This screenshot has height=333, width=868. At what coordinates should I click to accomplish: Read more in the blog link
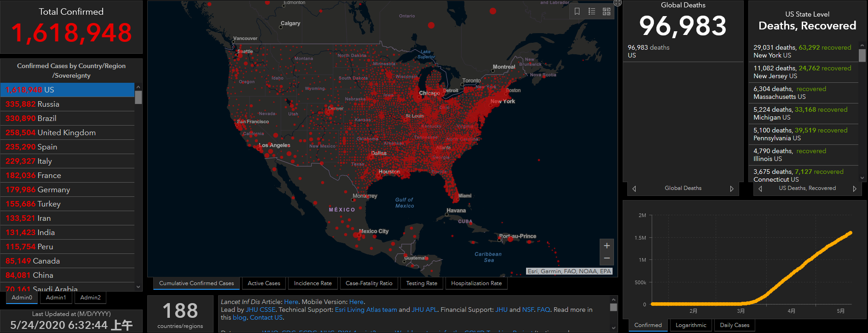[239, 317]
